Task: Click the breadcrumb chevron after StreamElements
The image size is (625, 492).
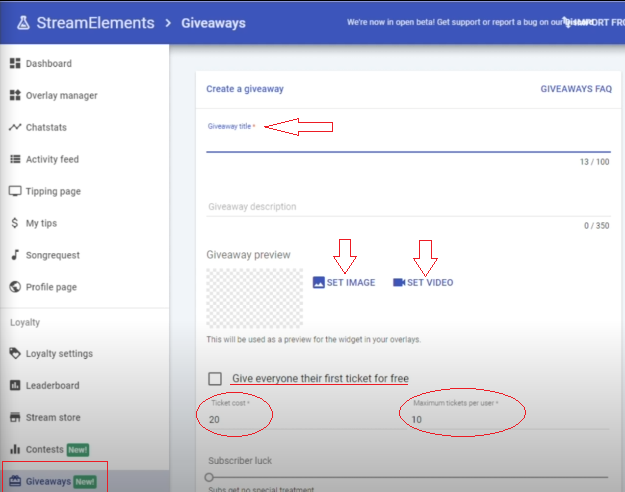Action: (168, 23)
